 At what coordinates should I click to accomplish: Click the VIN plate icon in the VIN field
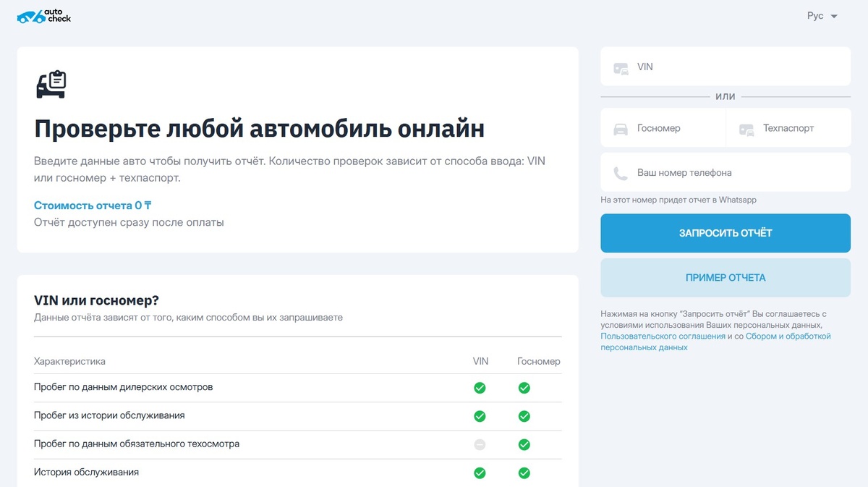(x=620, y=66)
